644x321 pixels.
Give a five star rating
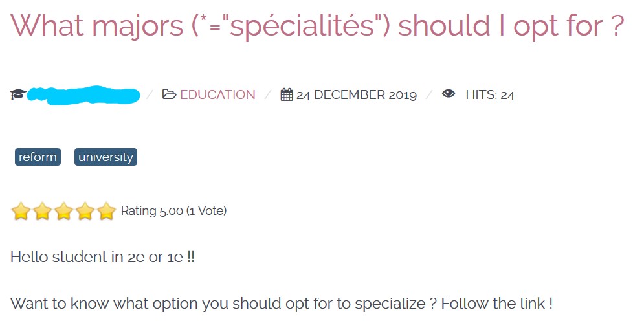pos(106,211)
